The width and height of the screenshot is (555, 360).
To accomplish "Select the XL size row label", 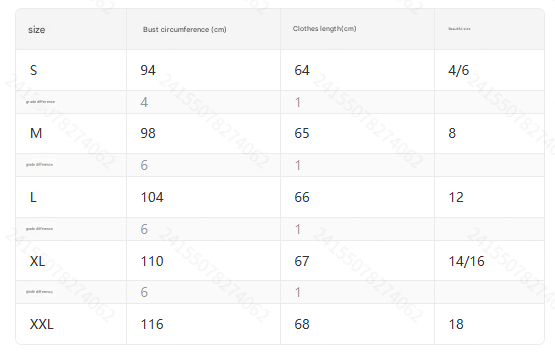I will click(37, 261).
